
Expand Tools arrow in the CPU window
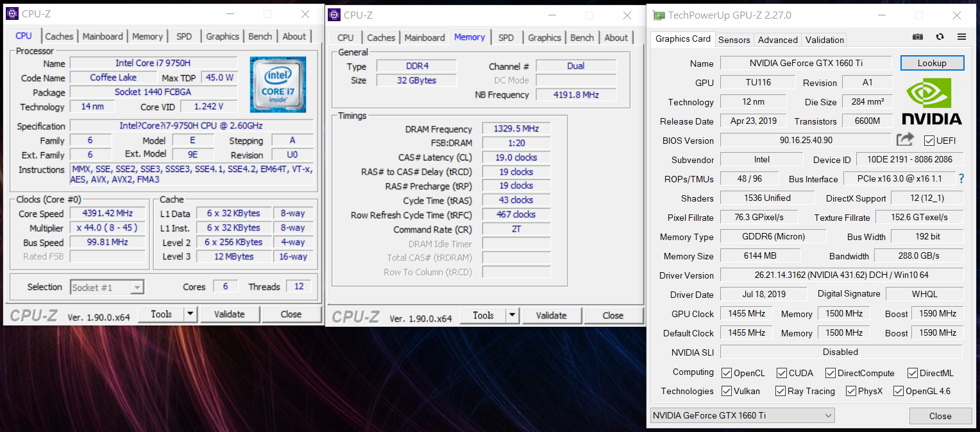(x=190, y=314)
